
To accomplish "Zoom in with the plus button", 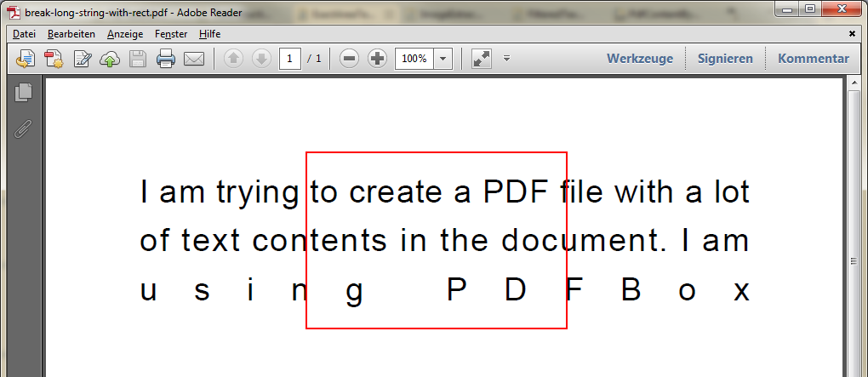I will (378, 59).
